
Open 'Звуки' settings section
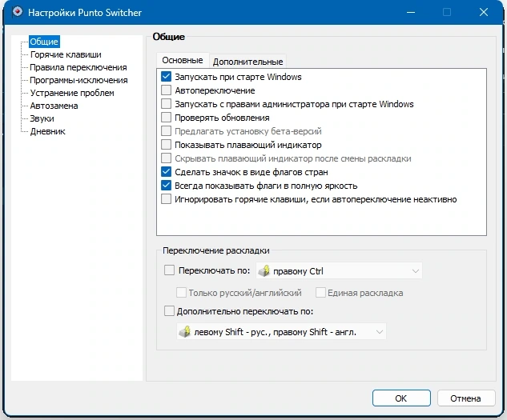[42, 118]
